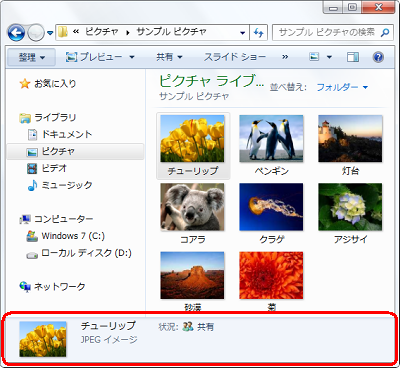Maximize the Explorer window
This screenshot has width=400, height=368.
click(x=353, y=7)
